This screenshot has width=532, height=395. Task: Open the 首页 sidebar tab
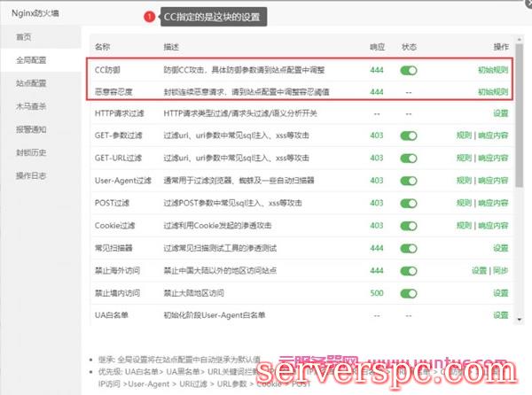(x=24, y=37)
